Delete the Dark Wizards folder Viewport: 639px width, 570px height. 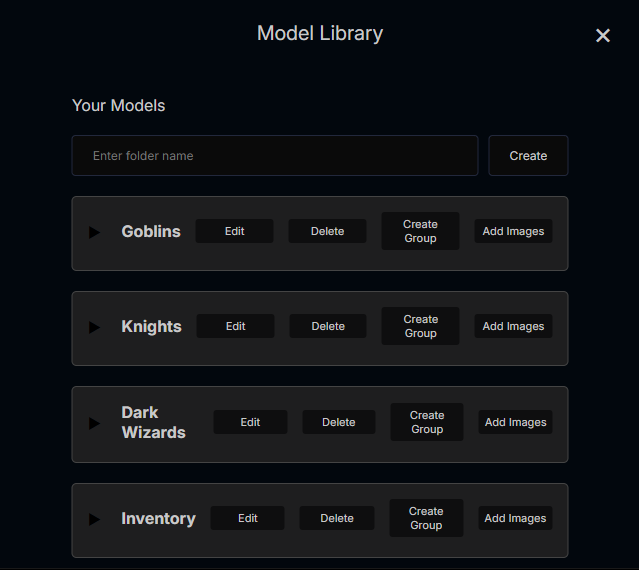[x=339, y=422]
